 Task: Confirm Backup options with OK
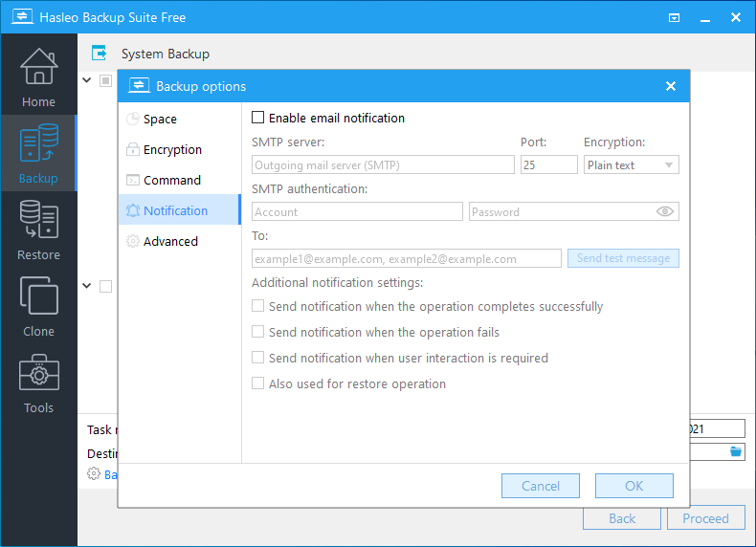pos(634,486)
